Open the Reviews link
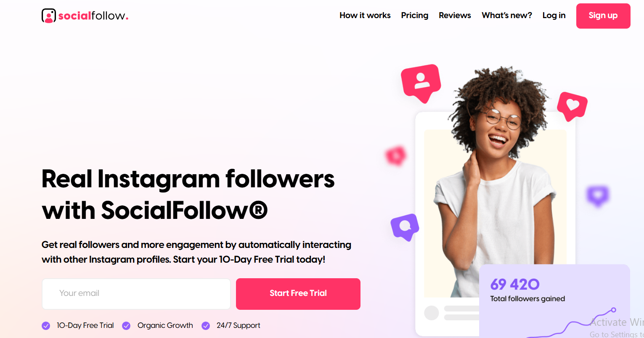 pos(455,16)
